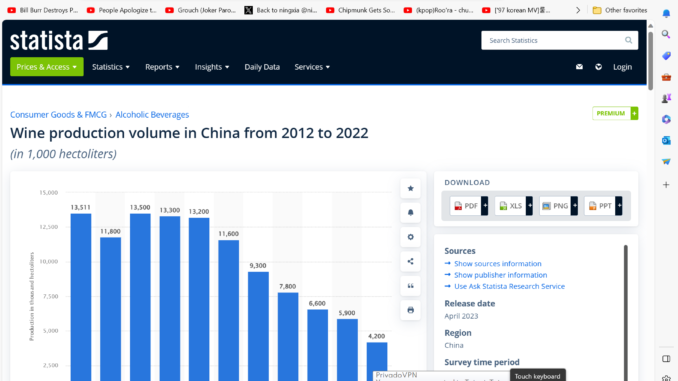Screen dimensions: 678x381
Task: Open the Microsoft 365 icon in sidebar
Action: pos(666,119)
